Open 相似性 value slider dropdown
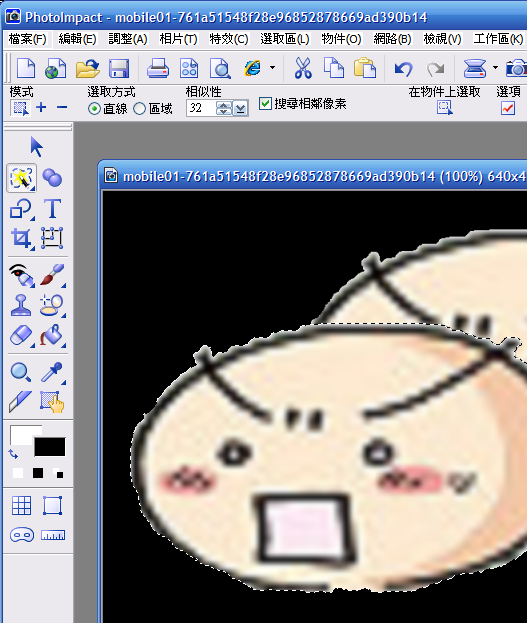Viewport: 527px width, 623px height. pyautogui.click(x=240, y=108)
